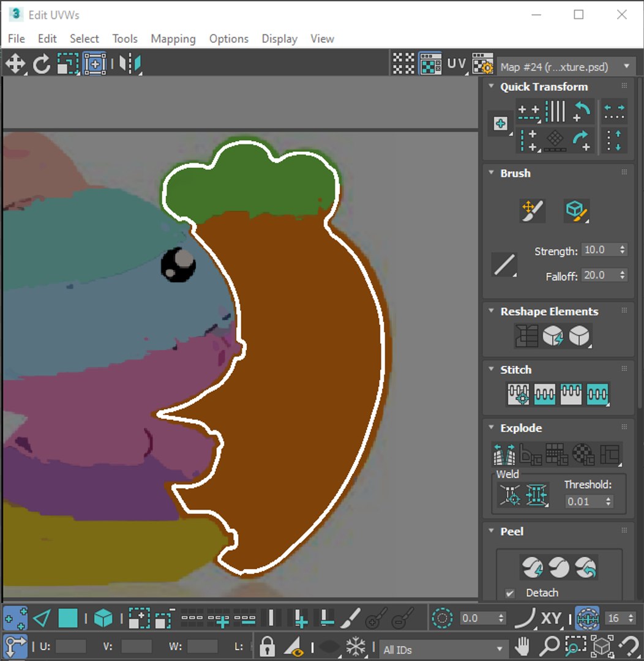Open the Select menu
The image size is (644, 661).
[84, 39]
